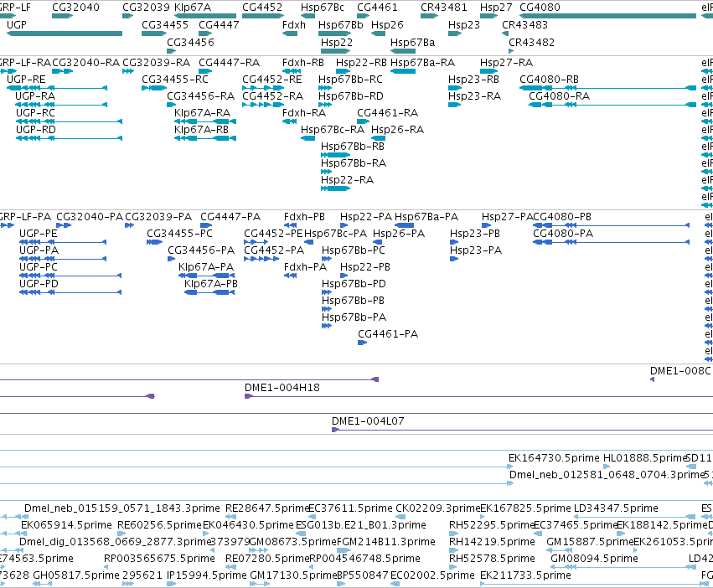
Task: Select the CG4461-RA transcript label
Action: point(387,113)
